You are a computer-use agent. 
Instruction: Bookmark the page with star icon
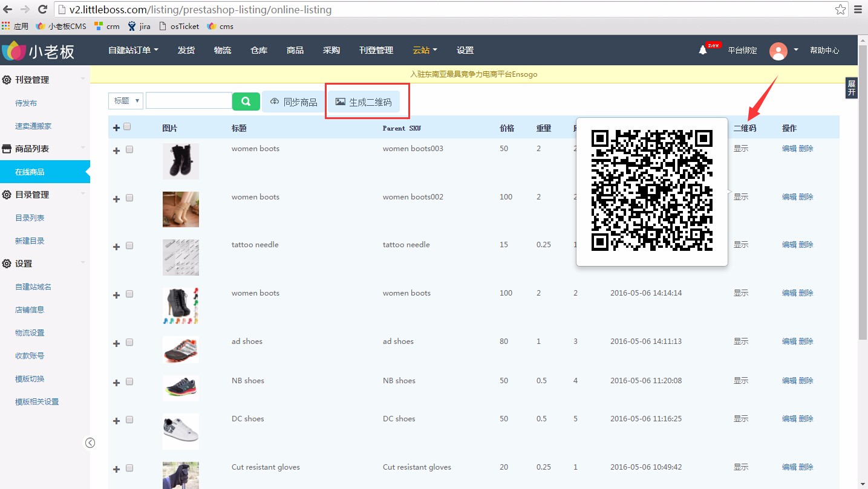[840, 10]
